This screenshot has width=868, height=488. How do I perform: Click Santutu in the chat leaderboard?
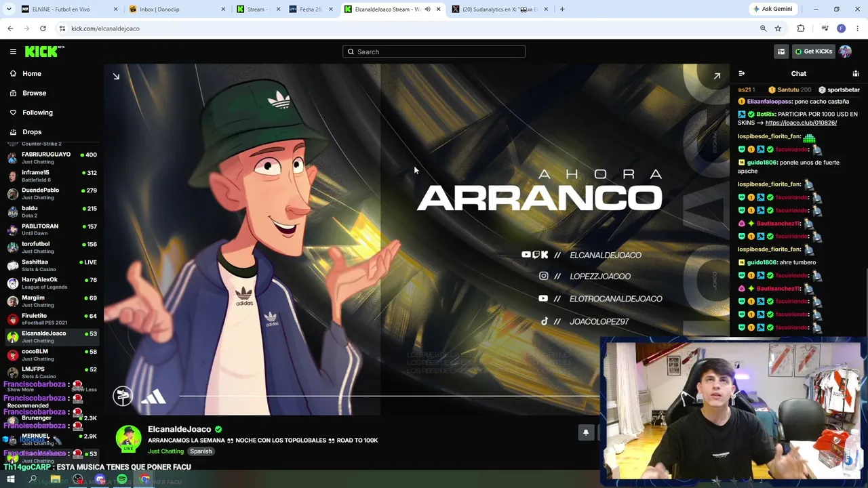pyautogui.click(x=789, y=89)
